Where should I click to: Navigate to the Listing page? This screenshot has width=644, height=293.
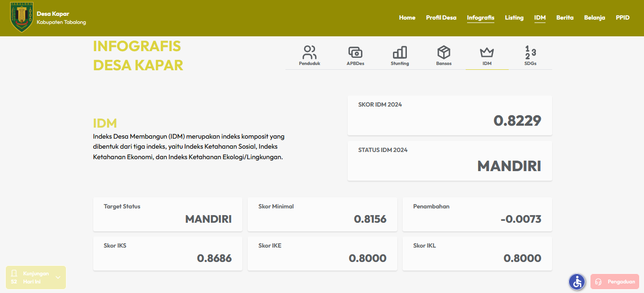[514, 18]
